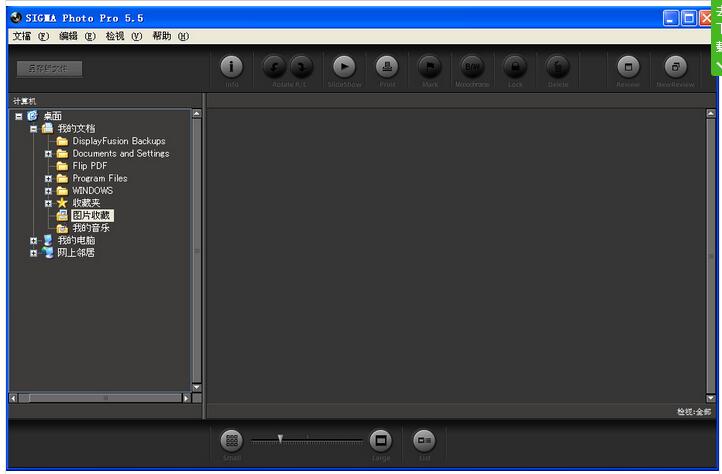The width and height of the screenshot is (722, 474).
Task: Click the Lock icon
Action: (515, 67)
